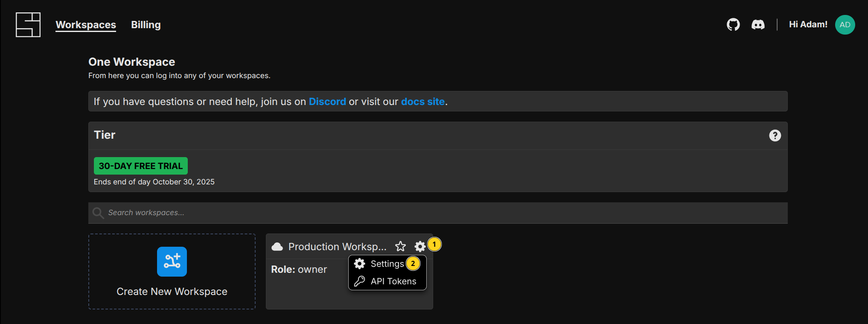Viewport: 868px width, 324px height.
Task: Click the cloud icon on Production Workspace
Action: click(277, 247)
